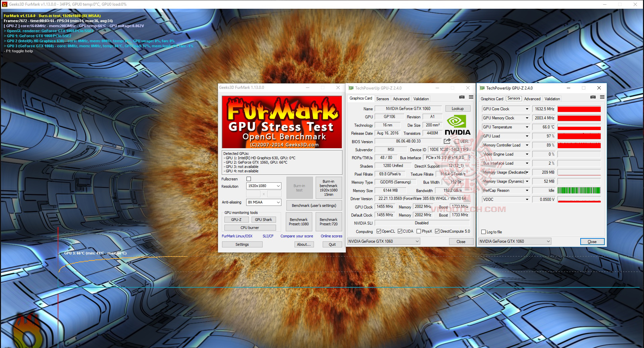Click the GPU Temperature sensor graph bar
Image resolution: width=644 pixels, height=348 pixels.
(579, 127)
